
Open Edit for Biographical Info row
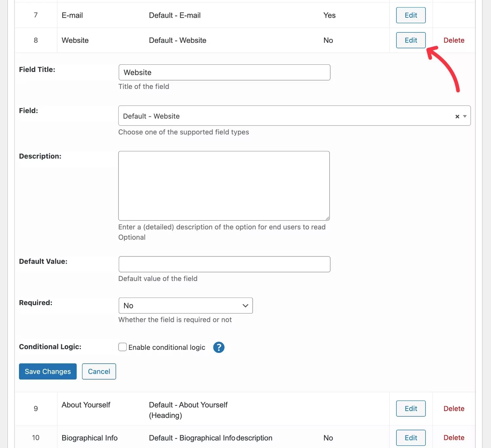coord(411,438)
